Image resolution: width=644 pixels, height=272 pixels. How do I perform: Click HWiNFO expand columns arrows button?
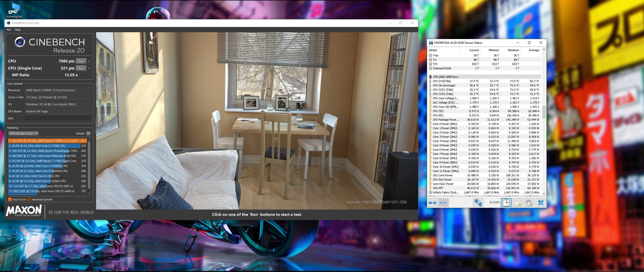click(432, 202)
